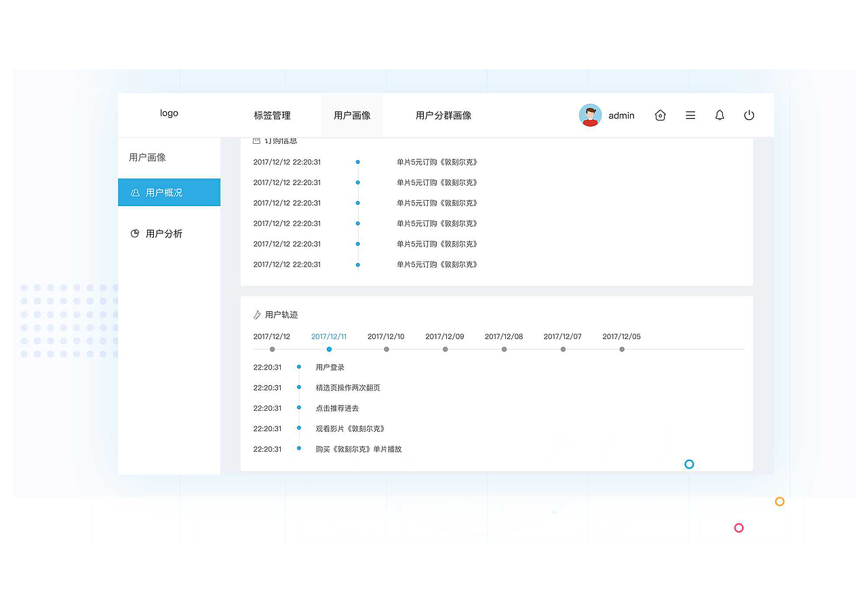Viewport: 868px width, 613px height.
Task: Click the icon beside 用户概况 in sidebar
Action: coord(135,193)
